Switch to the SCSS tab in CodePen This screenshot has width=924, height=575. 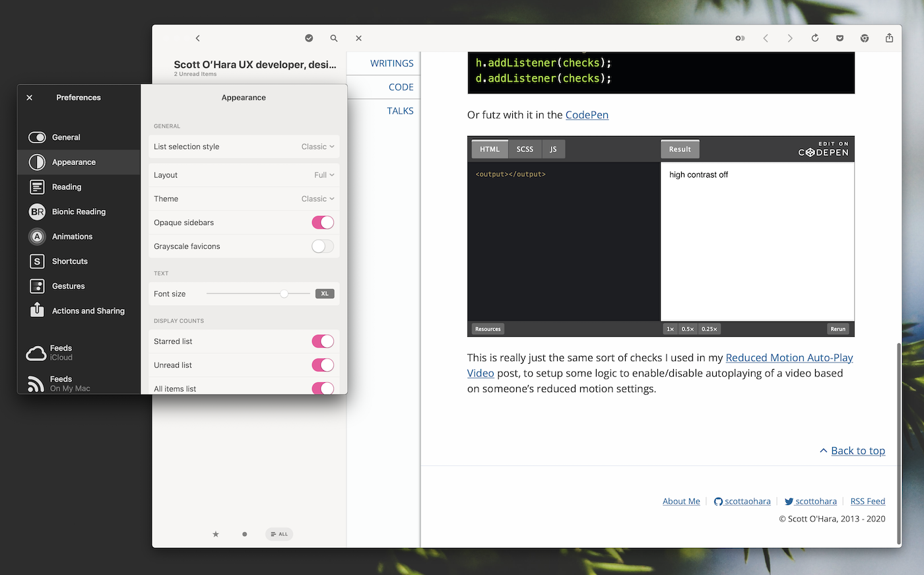tap(525, 149)
